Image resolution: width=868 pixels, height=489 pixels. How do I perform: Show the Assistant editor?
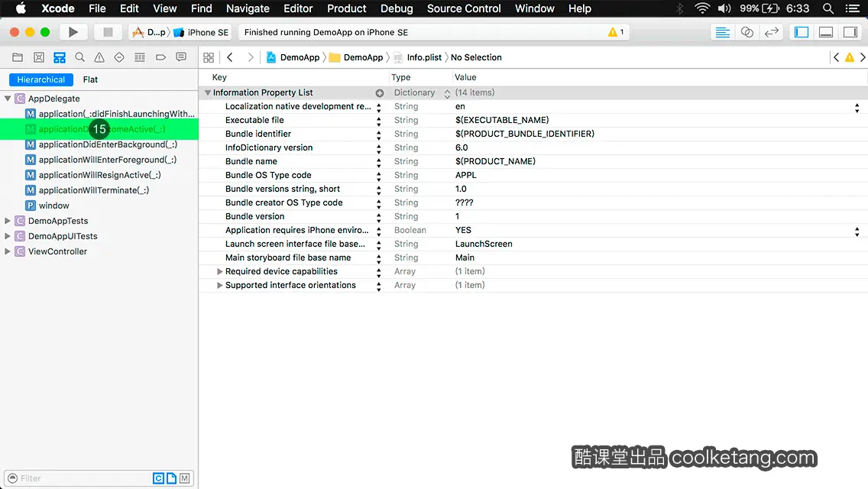coord(747,32)
